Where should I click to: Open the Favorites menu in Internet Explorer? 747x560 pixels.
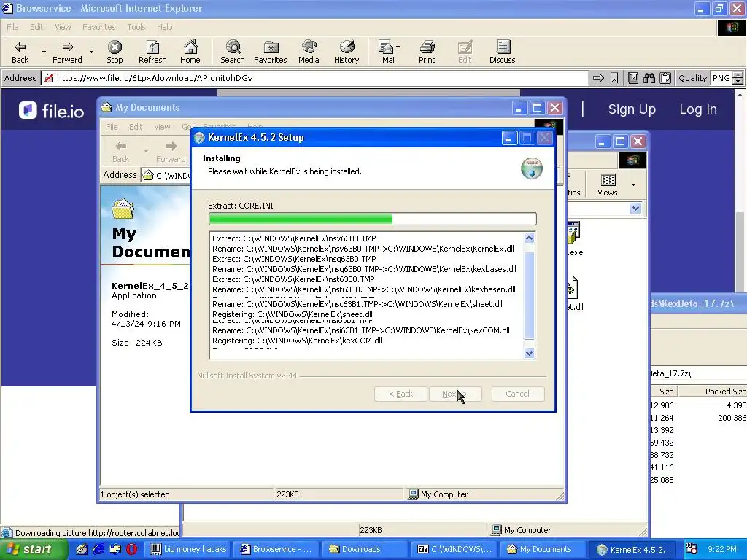99,27
